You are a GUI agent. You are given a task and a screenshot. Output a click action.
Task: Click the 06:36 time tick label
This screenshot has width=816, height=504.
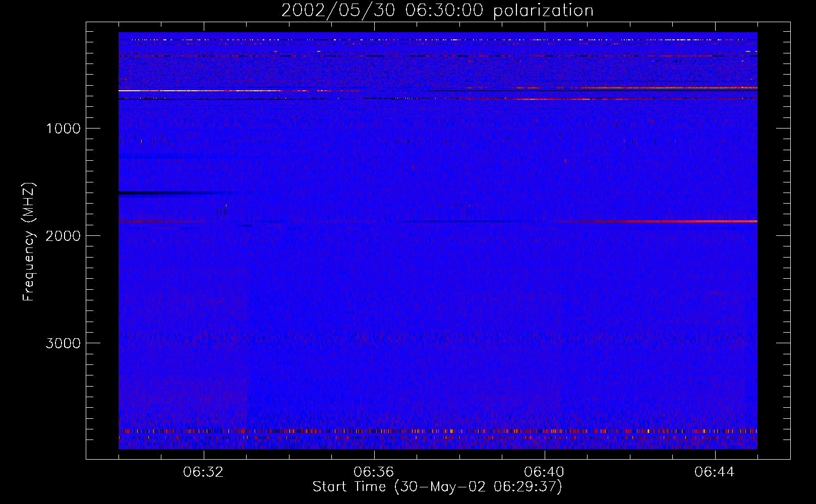pos(374,472)
